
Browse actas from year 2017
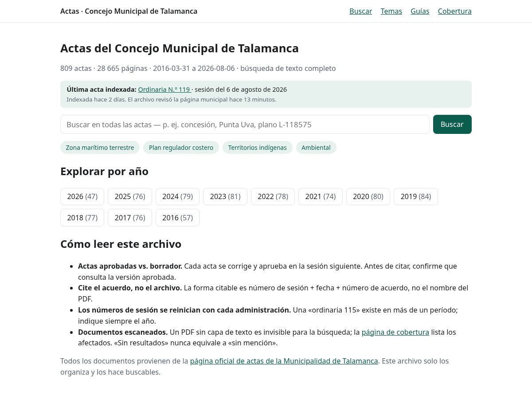click(x=130, y=218)
